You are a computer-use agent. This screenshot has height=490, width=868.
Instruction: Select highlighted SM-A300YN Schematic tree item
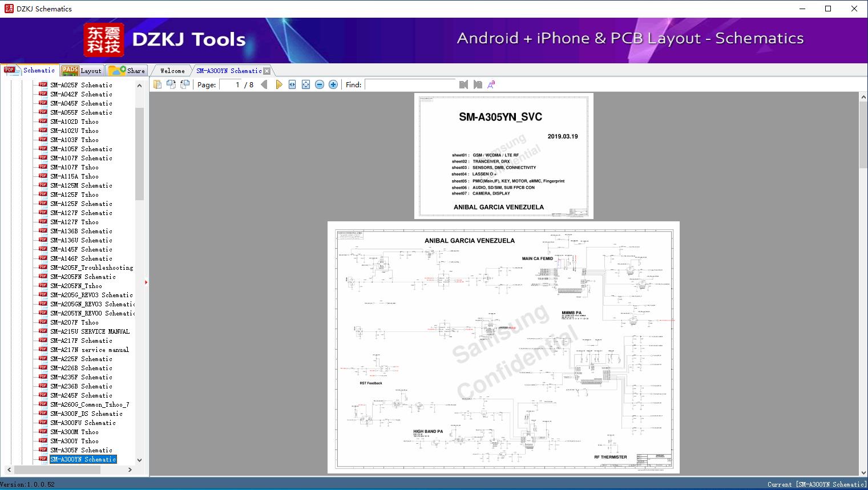click(83, 459)
